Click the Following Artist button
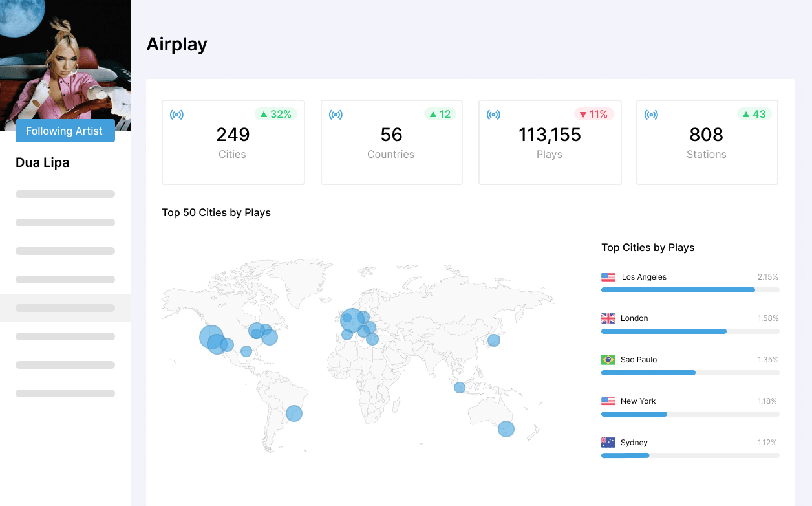 point(65,131)
